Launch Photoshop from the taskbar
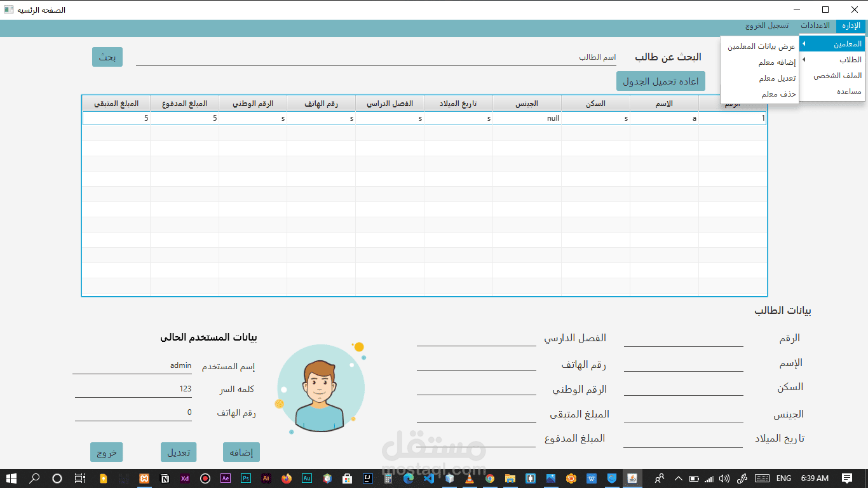 pyautogui.click(x=246, y=478)
